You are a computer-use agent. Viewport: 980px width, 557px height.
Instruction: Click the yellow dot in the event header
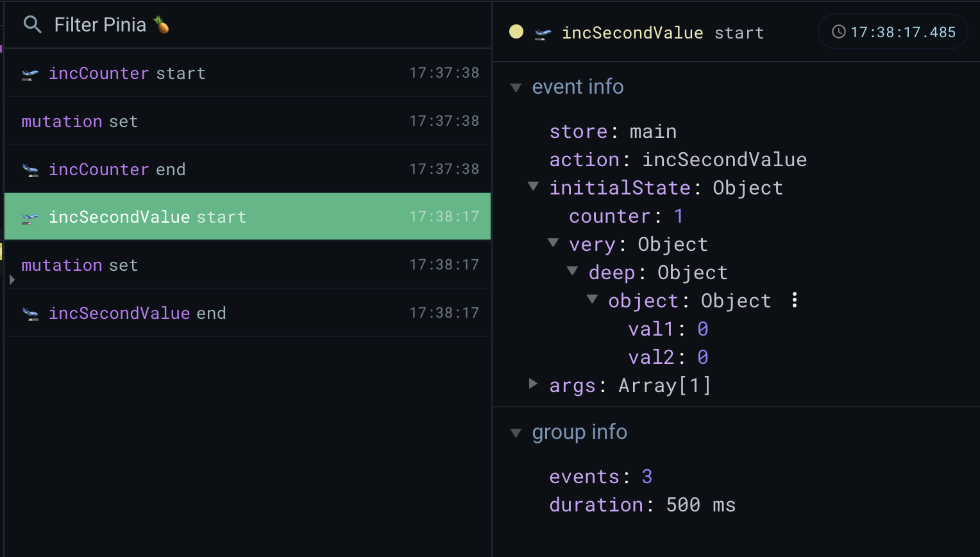[x=516, y=31]
